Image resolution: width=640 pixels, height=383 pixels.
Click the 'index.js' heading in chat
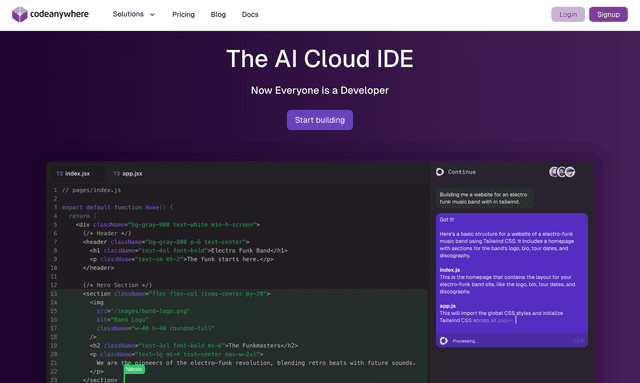pos(449,270)
